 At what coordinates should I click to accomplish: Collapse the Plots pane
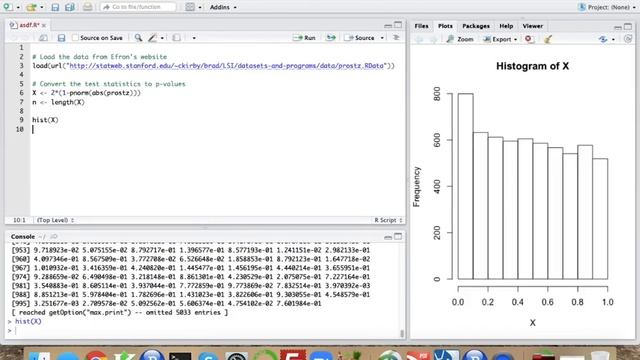(618, 27)
